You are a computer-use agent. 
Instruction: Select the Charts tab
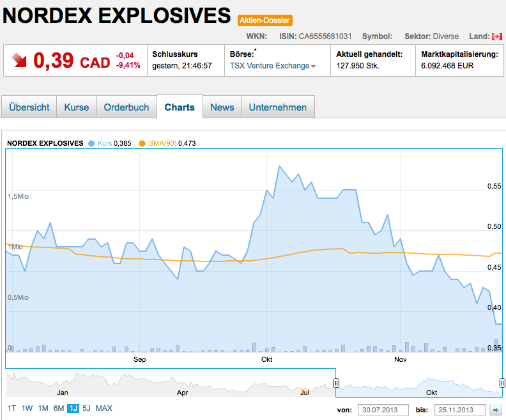[x=180, y=107]
